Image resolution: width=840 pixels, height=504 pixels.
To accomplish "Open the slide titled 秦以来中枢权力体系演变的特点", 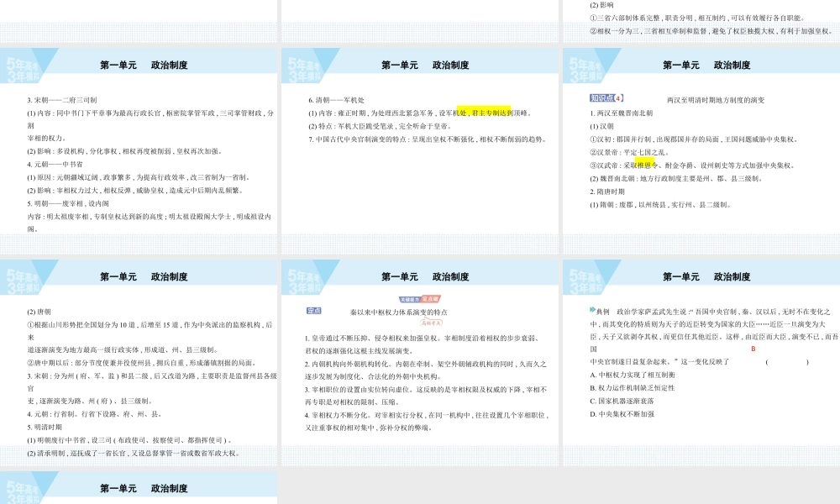I will [x=420, y=362].
